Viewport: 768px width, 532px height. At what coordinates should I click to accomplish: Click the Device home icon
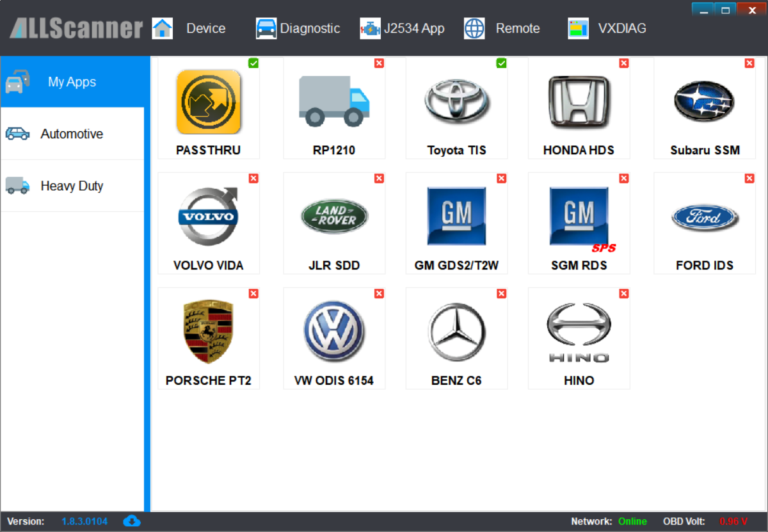pos(163,28)
